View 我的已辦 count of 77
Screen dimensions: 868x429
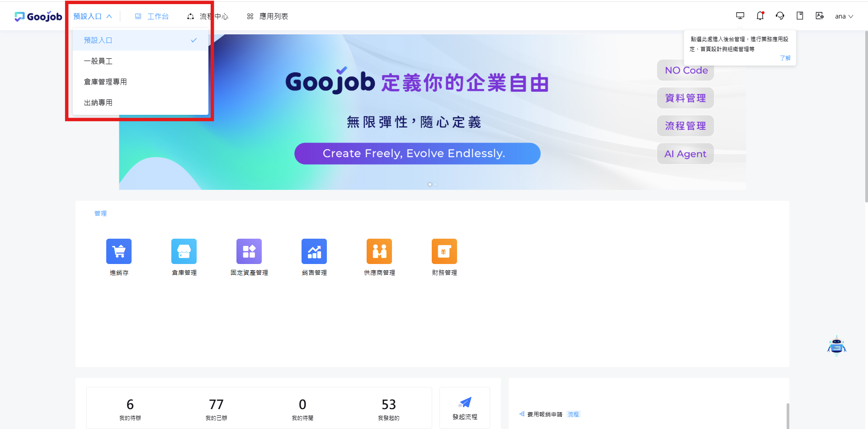[216, 408]
